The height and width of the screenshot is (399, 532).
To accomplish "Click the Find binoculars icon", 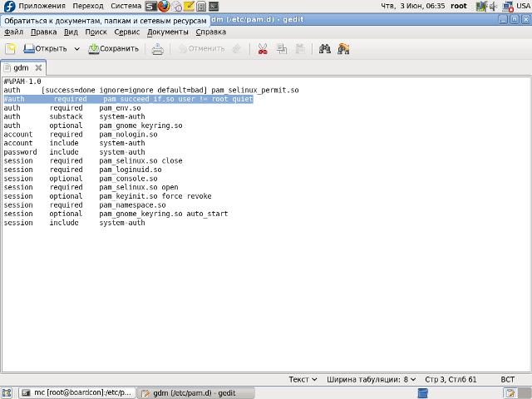I will [325, 49].
